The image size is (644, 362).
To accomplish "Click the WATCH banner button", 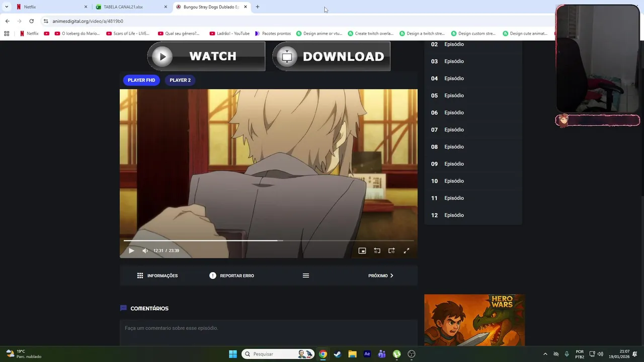I will click(x=206, y=56).
